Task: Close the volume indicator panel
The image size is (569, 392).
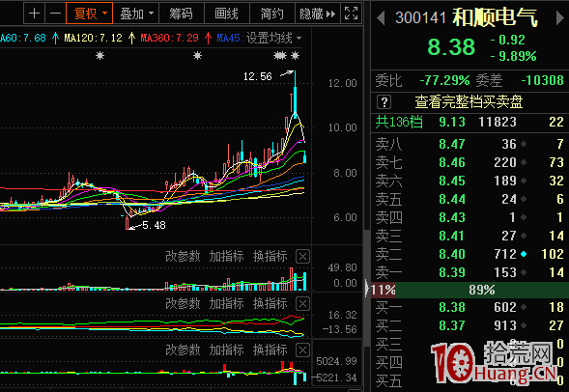Action: (x=302, y=257)
